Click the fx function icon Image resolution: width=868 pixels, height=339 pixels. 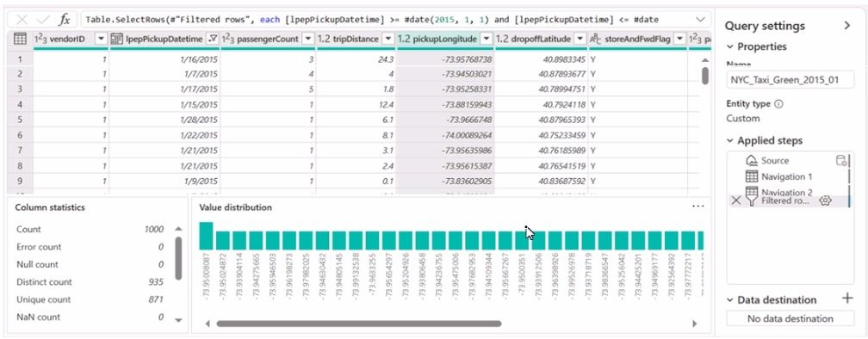(65, 20)
